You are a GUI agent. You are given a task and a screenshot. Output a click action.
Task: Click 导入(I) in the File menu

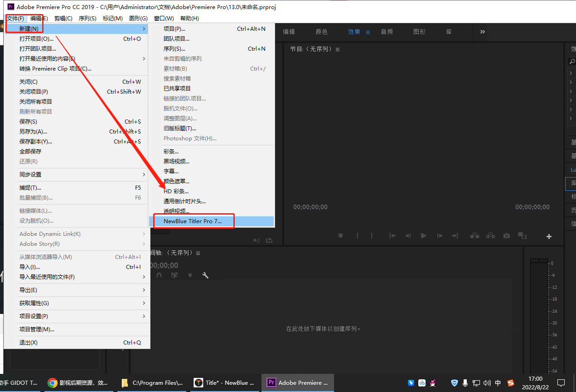(x=29, y=267)
